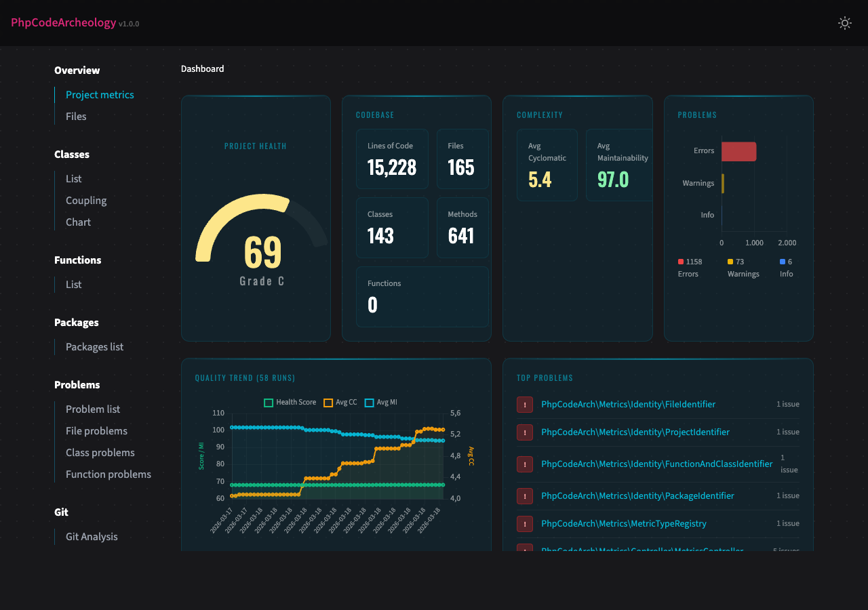
Task: Expand the Classes section in the sidebar
Action: pyautogui.click(x=72, y=155)
